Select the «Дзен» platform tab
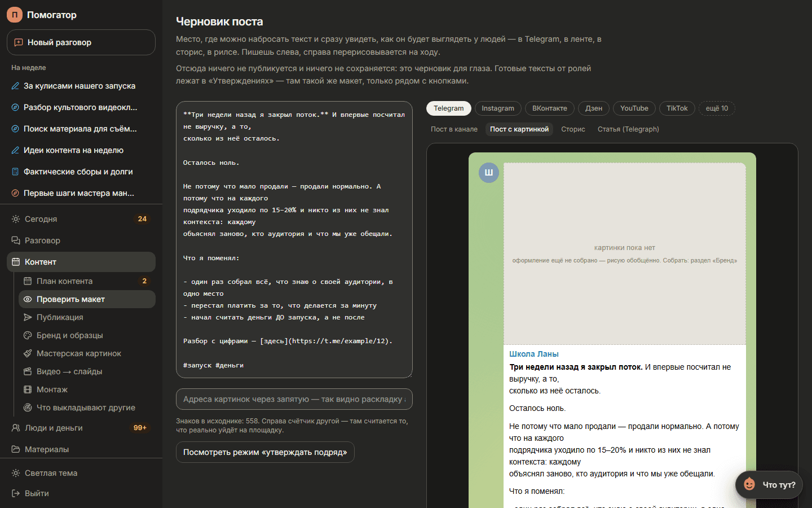 click(594, 108)
